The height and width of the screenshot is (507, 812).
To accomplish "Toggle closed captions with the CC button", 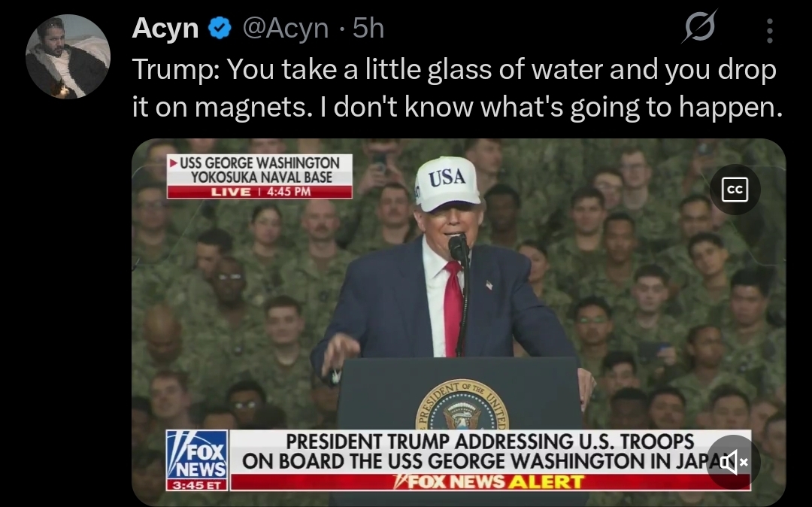I will point(735,190).
